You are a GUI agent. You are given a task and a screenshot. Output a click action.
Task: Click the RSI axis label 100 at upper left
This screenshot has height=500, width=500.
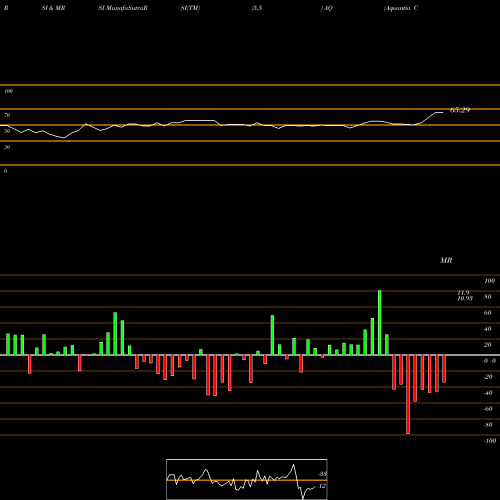pos(8,91)
